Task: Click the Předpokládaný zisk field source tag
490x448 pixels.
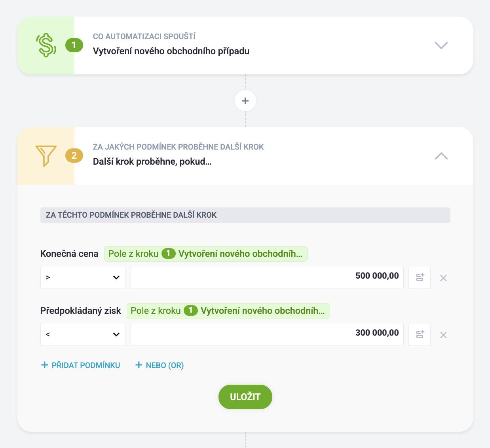Action: coord(228,311)
